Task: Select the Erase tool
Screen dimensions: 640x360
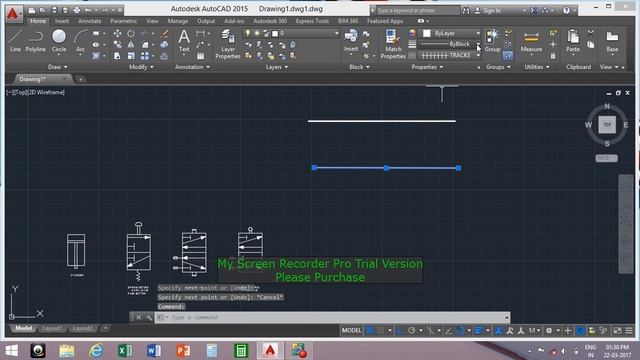Action: coord(164,33)
